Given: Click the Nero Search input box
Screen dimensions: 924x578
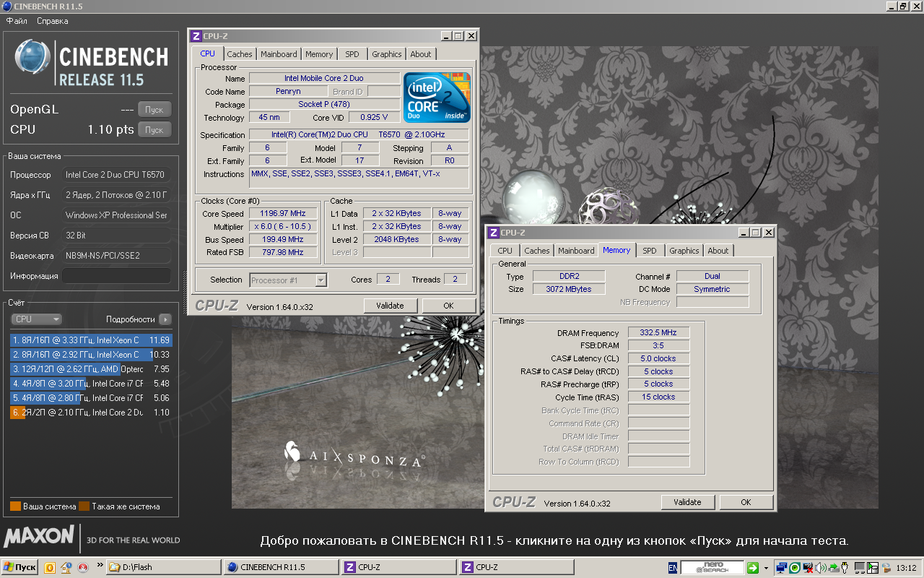Looking at the screenshot, I should click(x=712, y=568).
